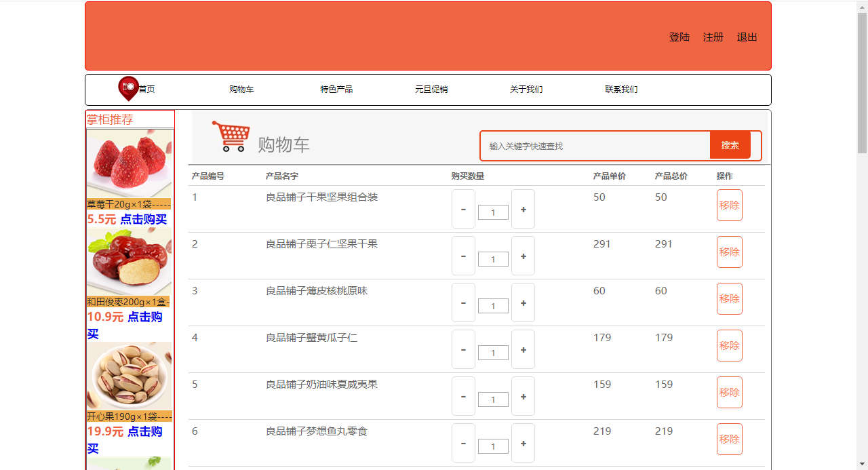The width and height of the screenshot is (868, 470).
Task: Remove 良品铺子干果坚果组合装 from the cart
Action: pyautogui.click(x=730, y=205)
